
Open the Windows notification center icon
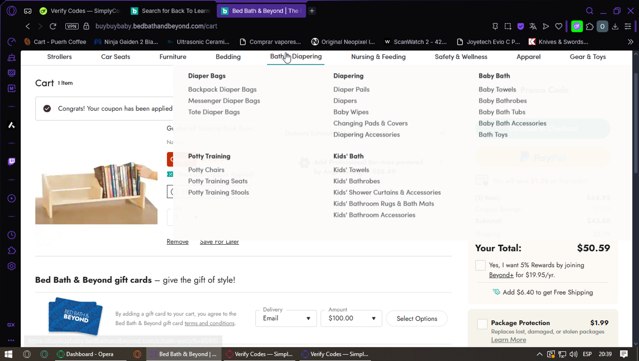[x=624, y=354]
